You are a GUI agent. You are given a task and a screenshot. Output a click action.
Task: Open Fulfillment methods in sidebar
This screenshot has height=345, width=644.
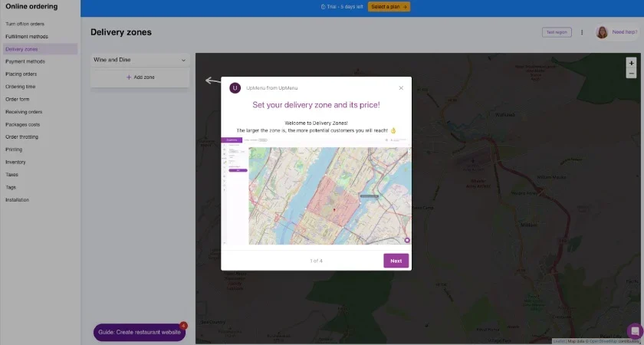pos(27,37)
